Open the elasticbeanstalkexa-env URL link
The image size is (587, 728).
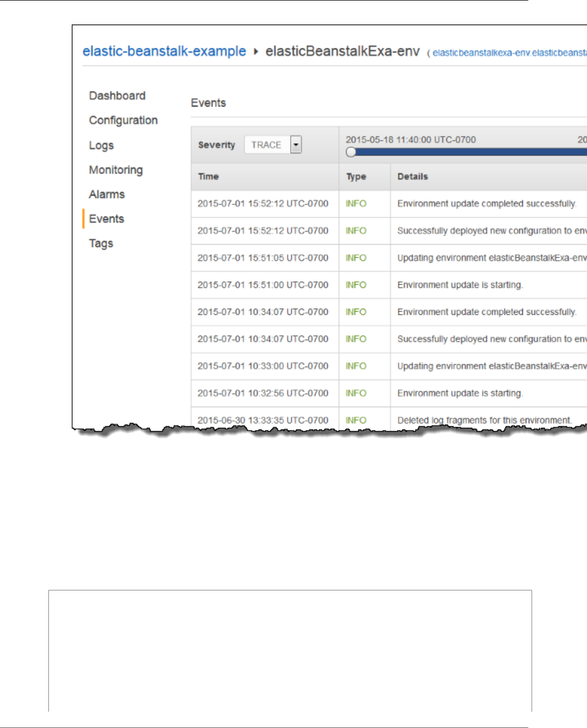(x=509, y=53)
